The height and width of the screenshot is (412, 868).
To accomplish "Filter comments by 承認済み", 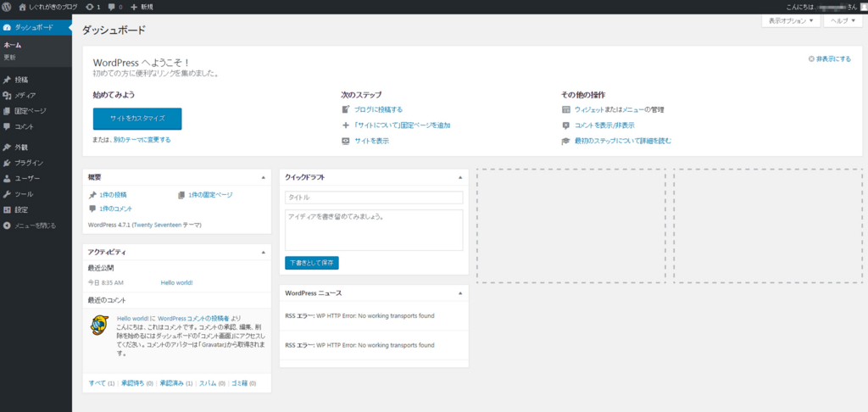I will [171, 382].
